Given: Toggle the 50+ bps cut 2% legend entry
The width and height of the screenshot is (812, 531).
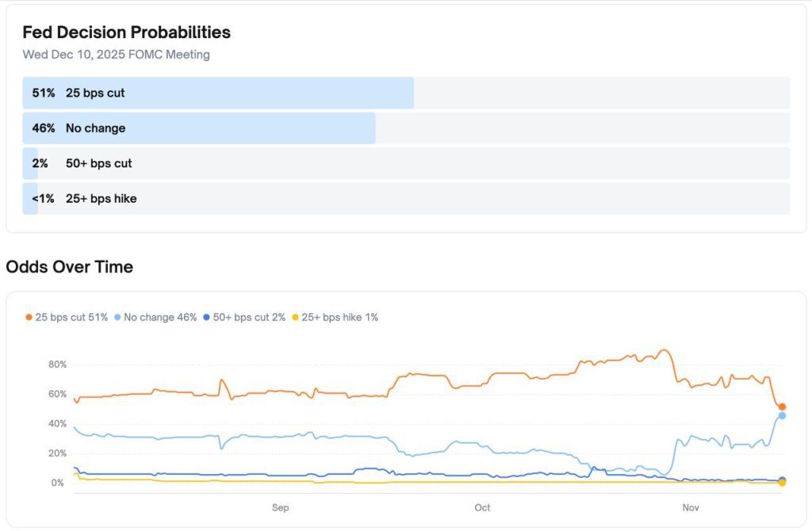Looking at the screenshot, I should click(x=249, y=317).
